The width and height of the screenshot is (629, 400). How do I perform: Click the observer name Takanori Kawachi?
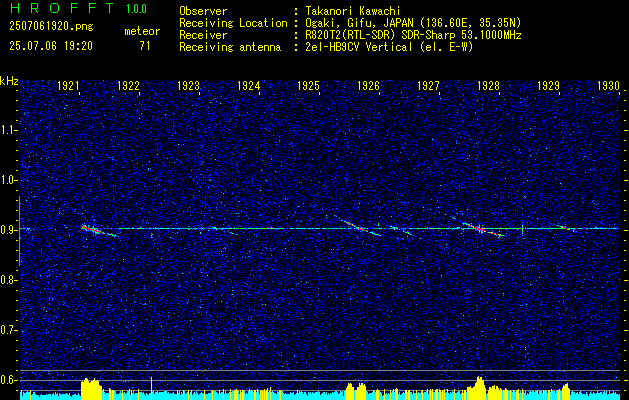353,11
